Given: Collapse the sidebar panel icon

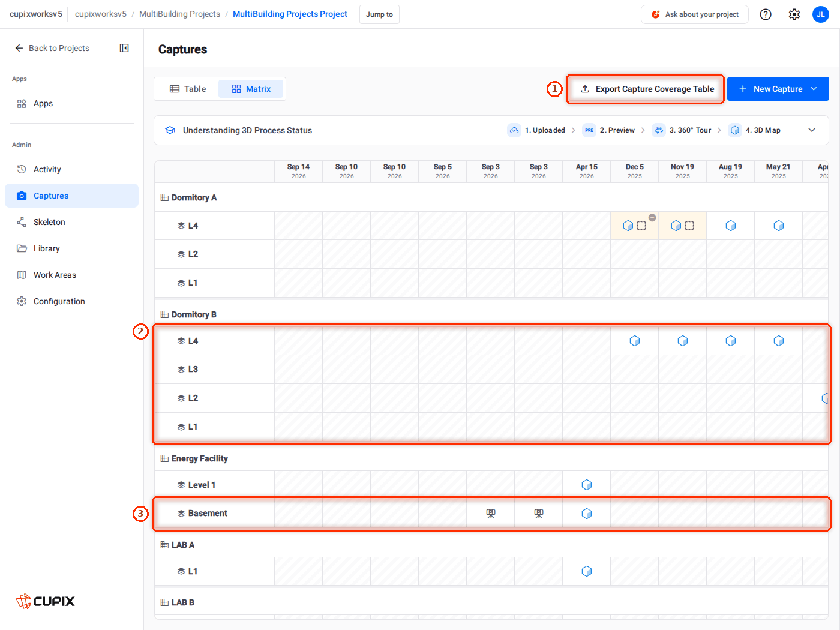Looking at the screenshot, I should pos(124,48).
